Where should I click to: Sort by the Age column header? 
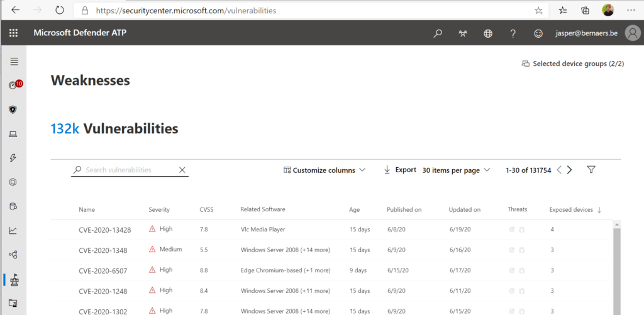point(355,209)
